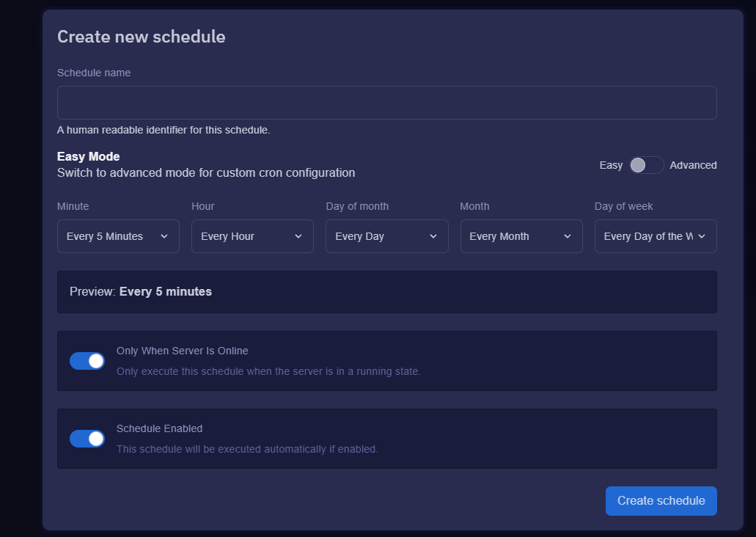Click the 'Switch to advanced mode' description text
This screenshot has width=756, height=537.
pos(206,172)
